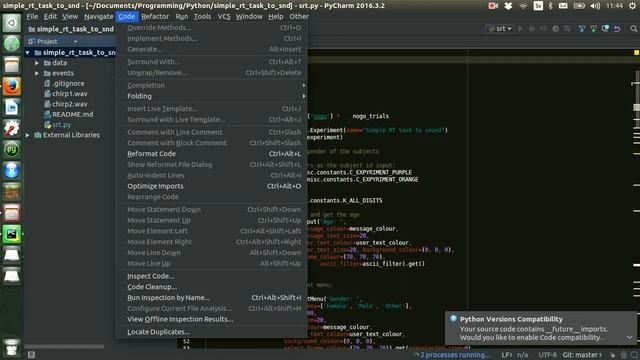
Task: Click simple_rt_task_to_snd breadcrumb in navigation bar
Action: [x=72, y=29]
